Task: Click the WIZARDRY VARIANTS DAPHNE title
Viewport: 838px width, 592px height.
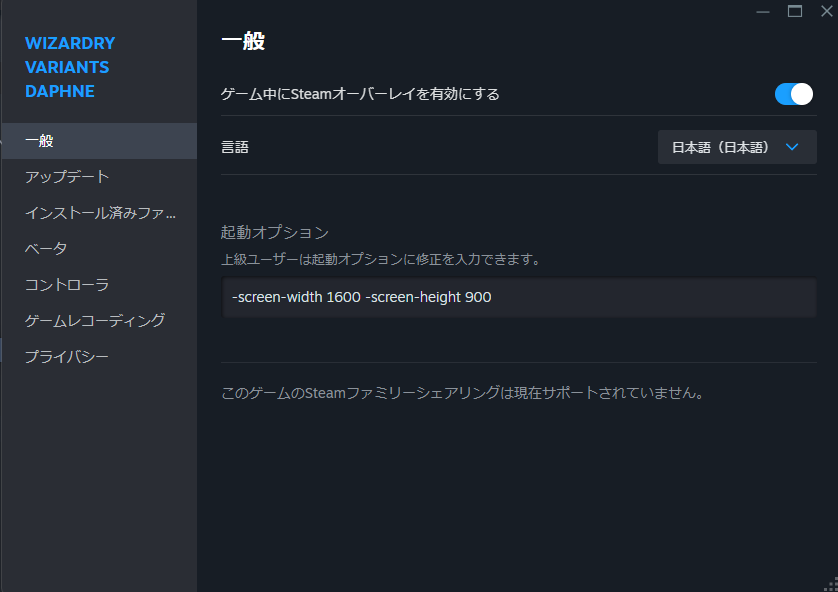Action: coord(70,67)
